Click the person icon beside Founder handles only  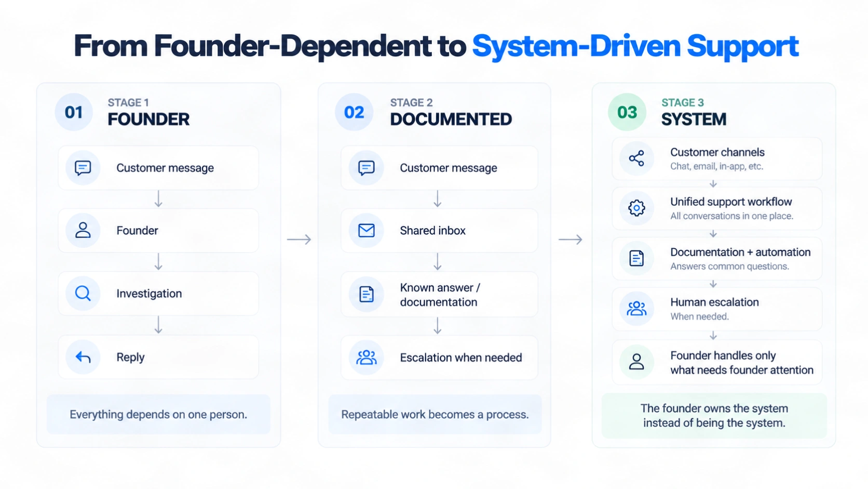[636, 362]
